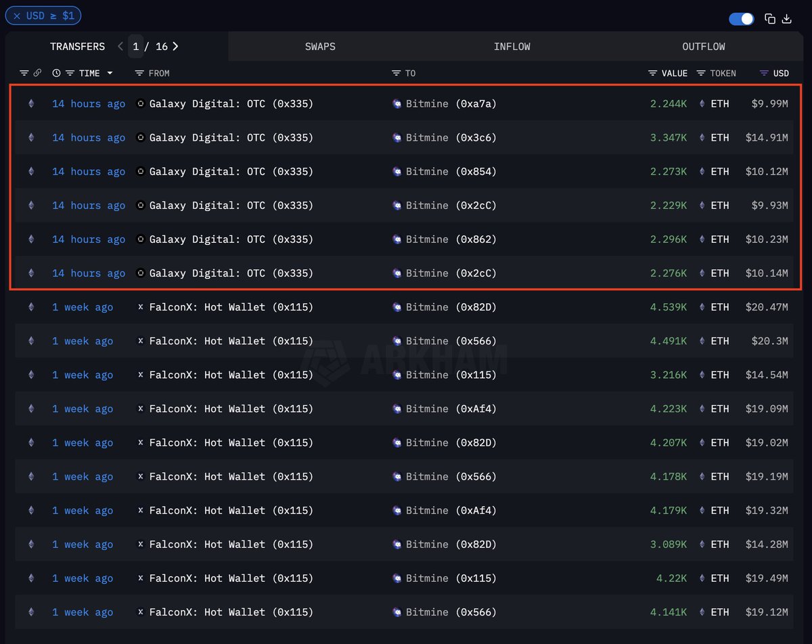The width and height of the screenshot is (812, 644).
Task: Expand the TIME sort dropdown caret
Action: pyautogui.click(x=110, y=73)
